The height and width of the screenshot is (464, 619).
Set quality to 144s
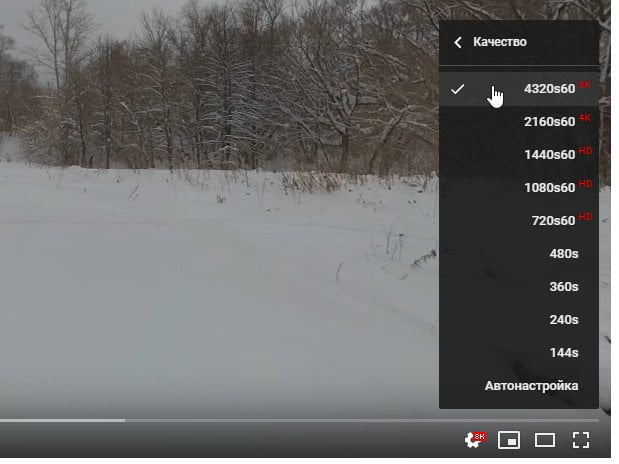click(x=519, y=352)
